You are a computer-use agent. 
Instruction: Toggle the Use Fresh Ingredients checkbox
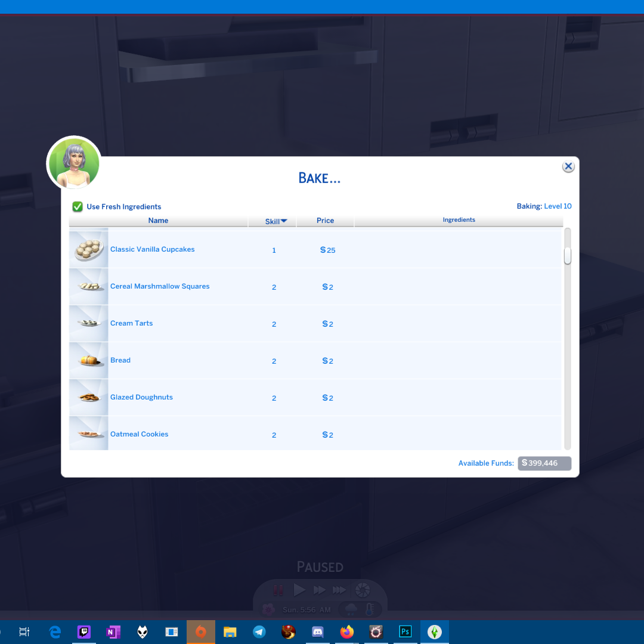77,206
